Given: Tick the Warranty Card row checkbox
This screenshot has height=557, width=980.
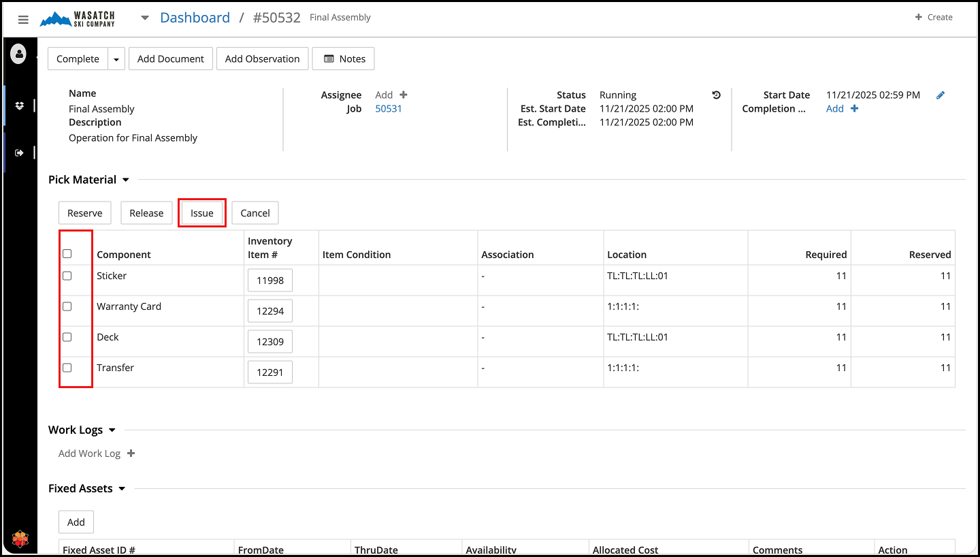Looking at the screenshot, I should (67, 306).
